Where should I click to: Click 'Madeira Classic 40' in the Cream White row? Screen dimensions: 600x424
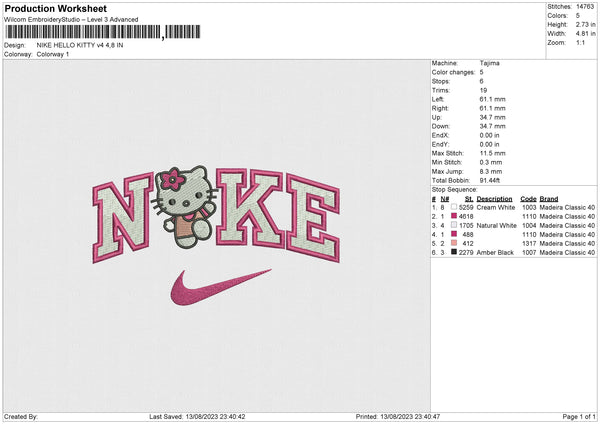coord(567,207)
